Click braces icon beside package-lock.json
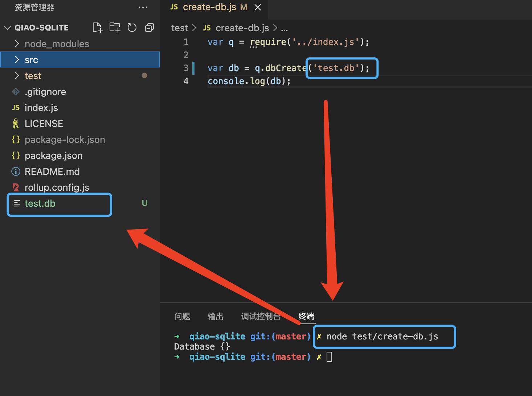This screenshot has width=532, height=396. pyautogui.click(x=16, y=139)
